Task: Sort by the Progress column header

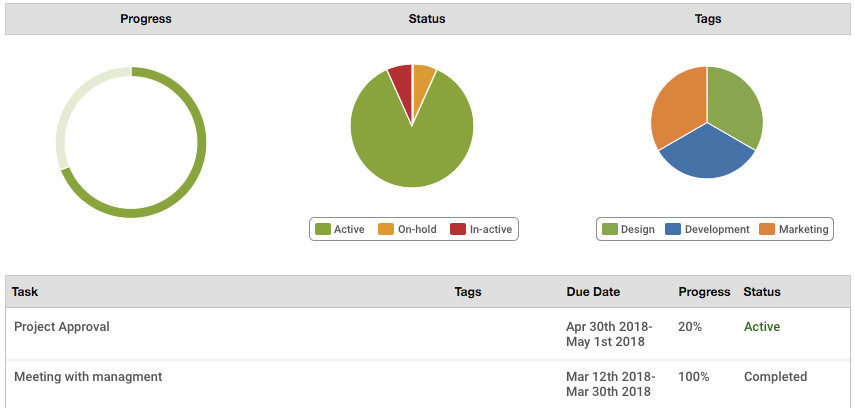Action: pyautogui.click(x=704, y=292)
